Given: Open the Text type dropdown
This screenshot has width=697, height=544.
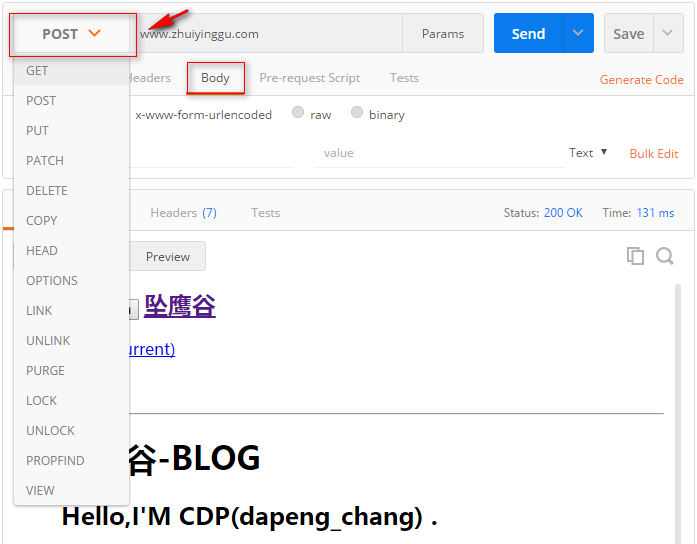Looking at the screenshot, I should click(588, 153).
